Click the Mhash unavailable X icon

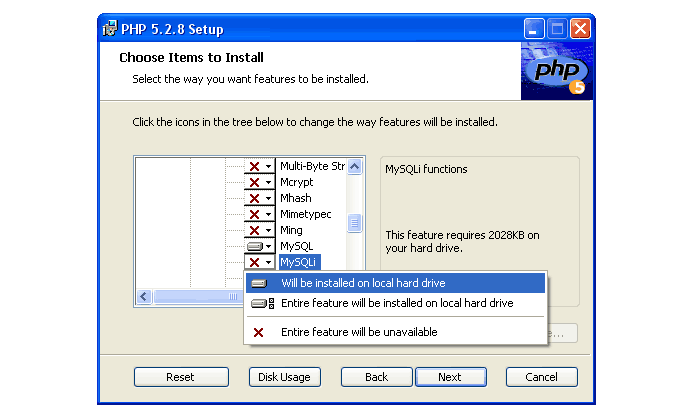click(x=255, y=198)
